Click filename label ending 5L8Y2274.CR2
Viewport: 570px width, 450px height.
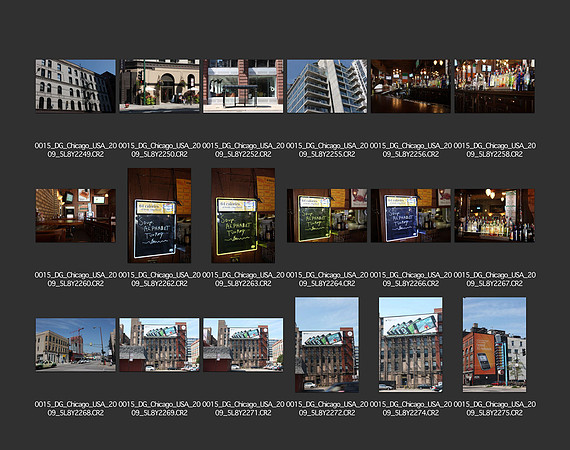tap(411, 409)
